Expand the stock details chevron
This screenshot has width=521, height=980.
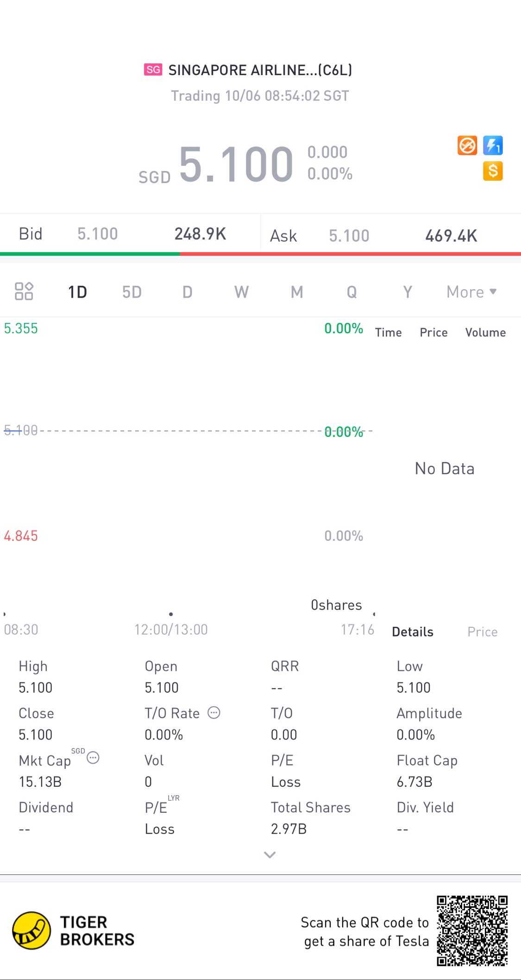270,855
